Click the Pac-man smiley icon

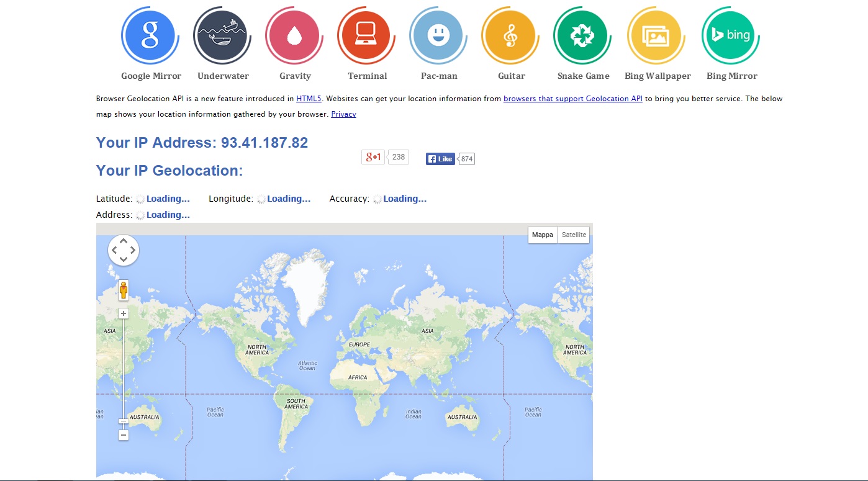[x=438, y=36]
